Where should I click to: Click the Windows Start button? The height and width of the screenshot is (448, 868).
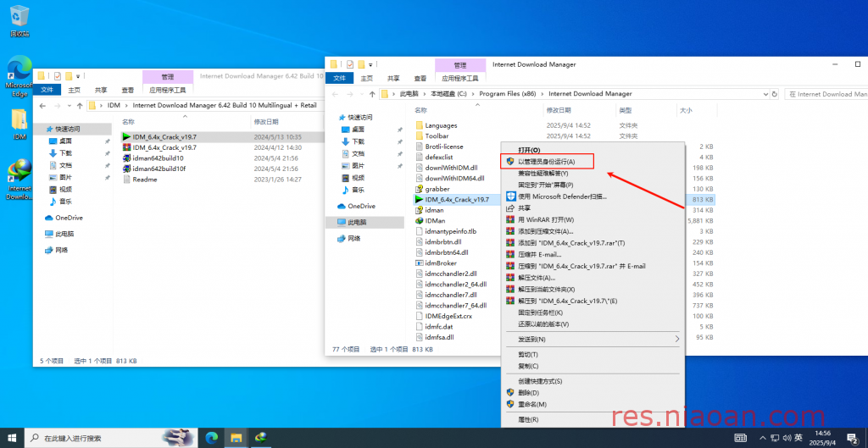coord(12,438)
